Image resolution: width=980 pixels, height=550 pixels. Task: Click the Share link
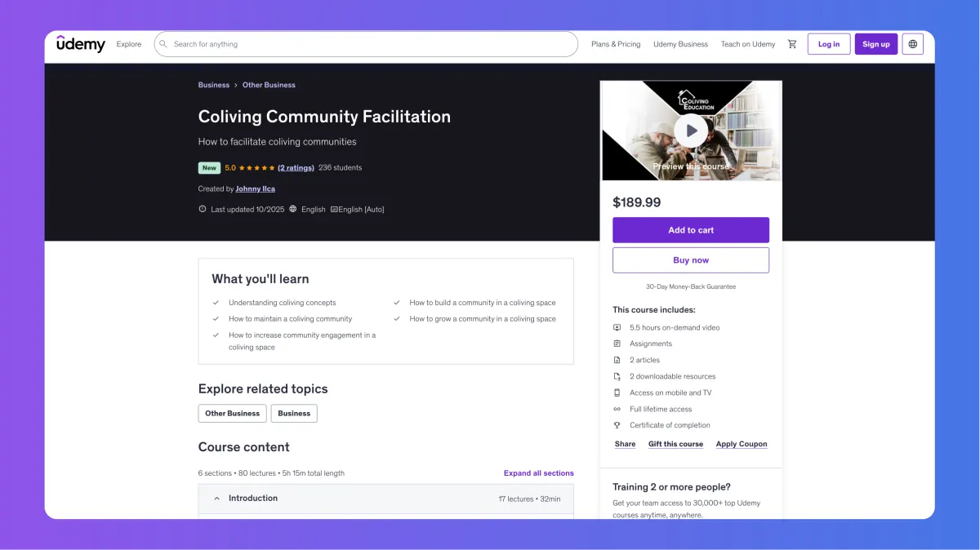pos(626,444)
